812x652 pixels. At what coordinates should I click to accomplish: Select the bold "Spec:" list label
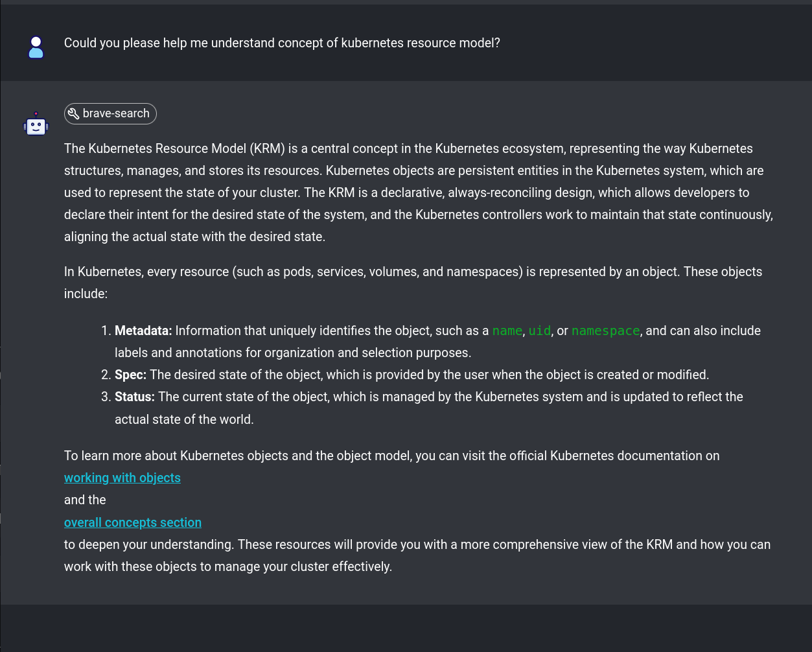[130, 375]
